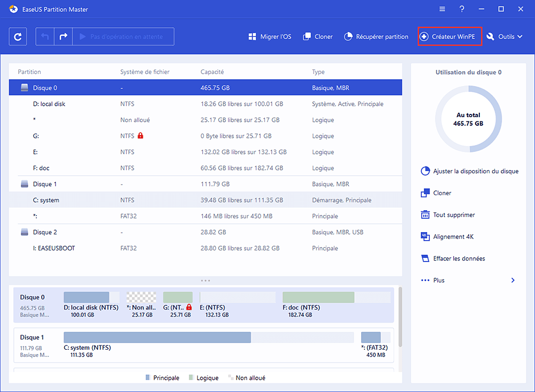Open the hamburger menu in title bar
Image resolution: width=535 pixels, height=392 pixels.
(442, 9)
